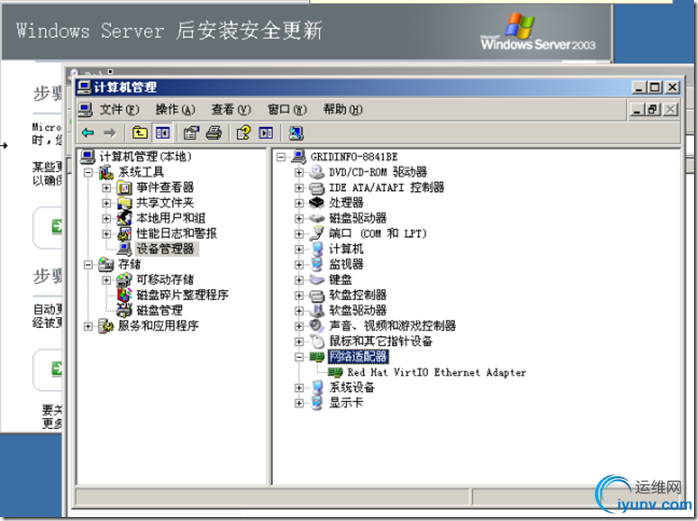Click the Up one level folder icon
698x521 pixels.
[140, 133]
